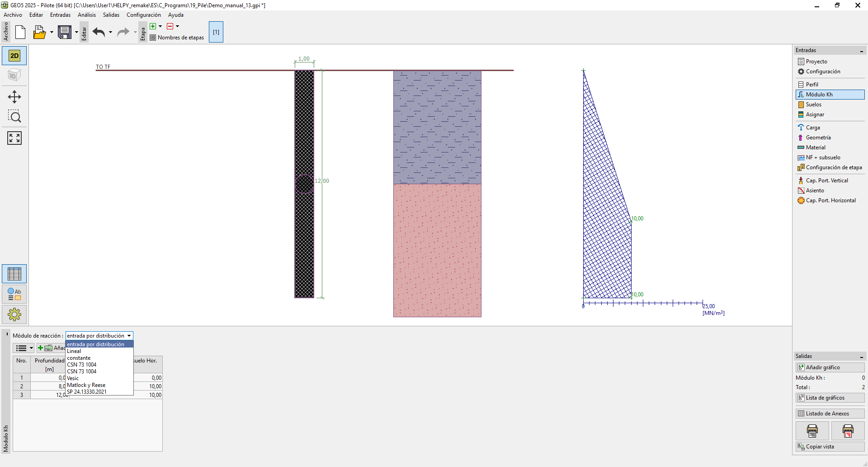
Task: Select stage tab [1]
Action: (216, 32)
